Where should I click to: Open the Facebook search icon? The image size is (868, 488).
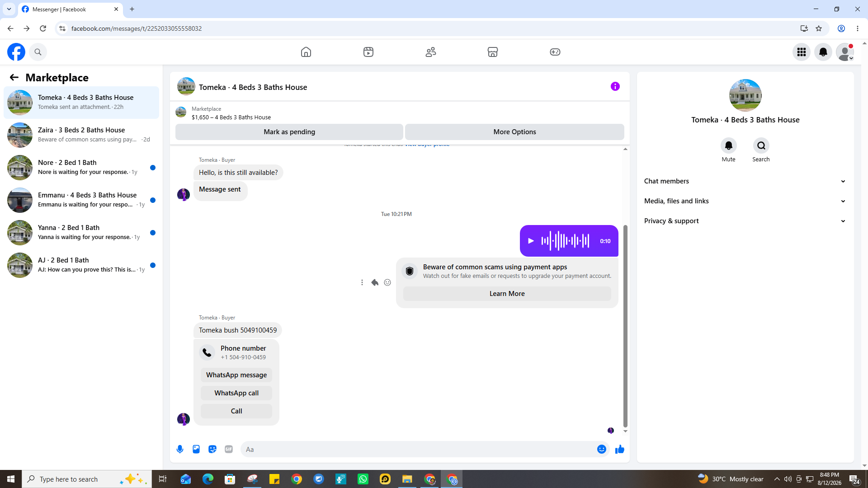pos(38,52)
